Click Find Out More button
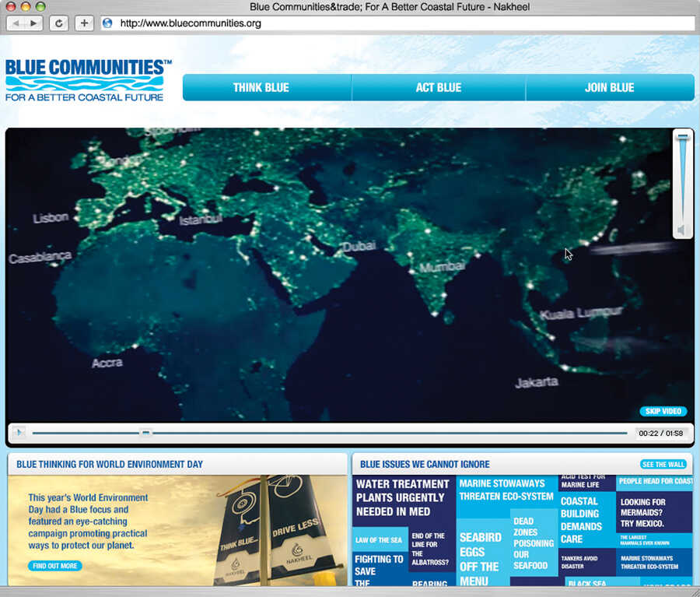The height and width of the screenshot is (597, 700). tap(55, 566)
